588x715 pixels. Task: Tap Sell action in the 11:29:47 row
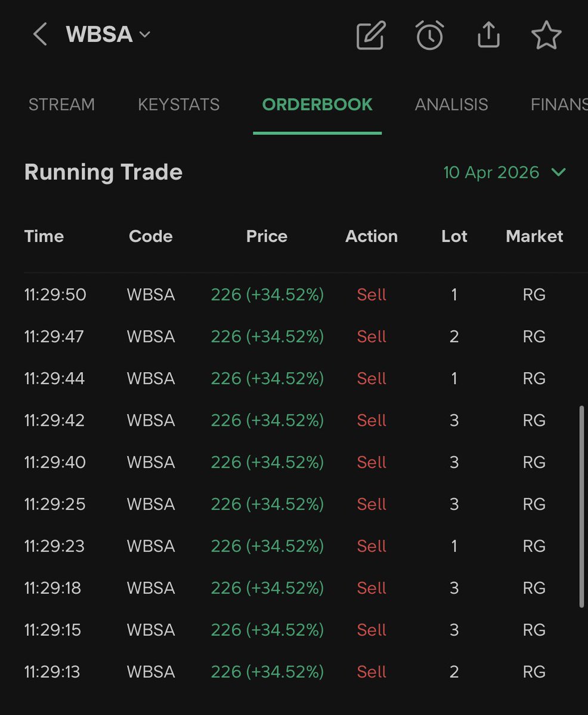point(372,336)
